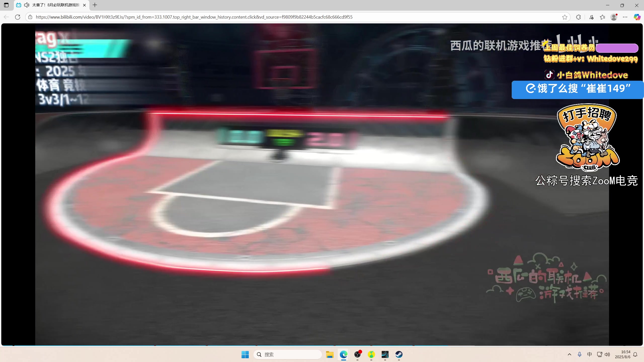Viewport: 644px width, 362px height.
Task: Select the bilibili video tab
Action: tap(52, 5)
